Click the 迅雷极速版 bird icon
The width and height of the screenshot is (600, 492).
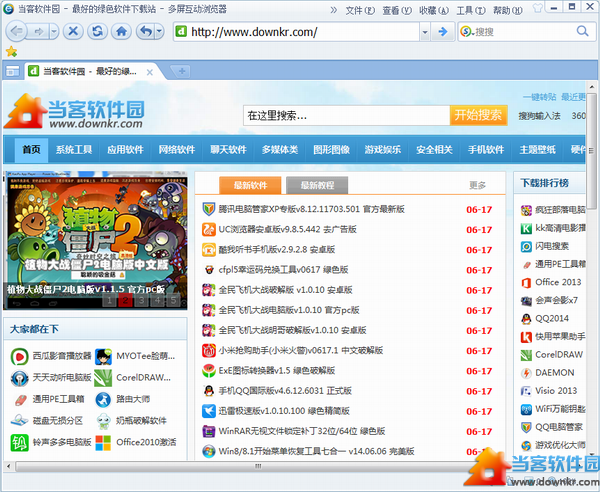pyautogui.click(x=209, y=411)
